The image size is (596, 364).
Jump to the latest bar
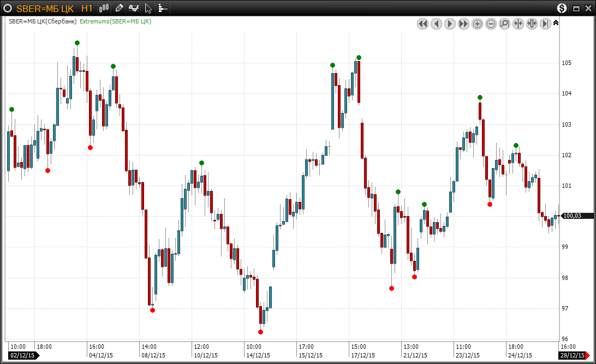545,23
